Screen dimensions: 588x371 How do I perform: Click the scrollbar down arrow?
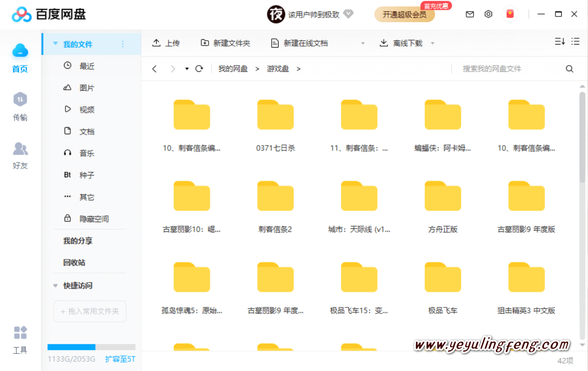tap(582, 345)
